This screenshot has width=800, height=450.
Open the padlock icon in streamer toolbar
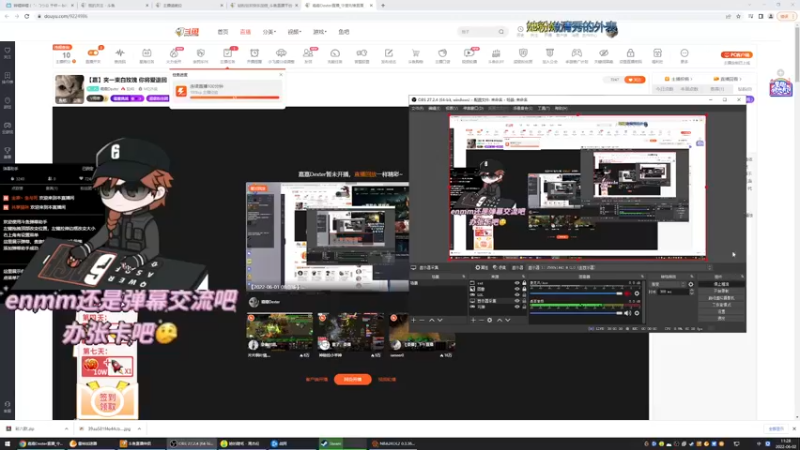tap(631, 53)
